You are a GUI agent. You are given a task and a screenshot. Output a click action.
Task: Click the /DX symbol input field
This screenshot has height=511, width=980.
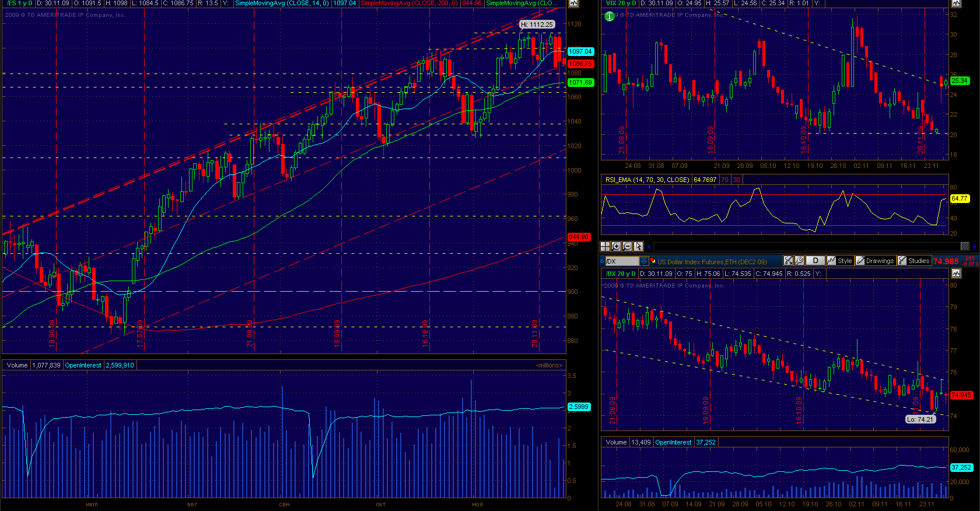coord(622,261)
